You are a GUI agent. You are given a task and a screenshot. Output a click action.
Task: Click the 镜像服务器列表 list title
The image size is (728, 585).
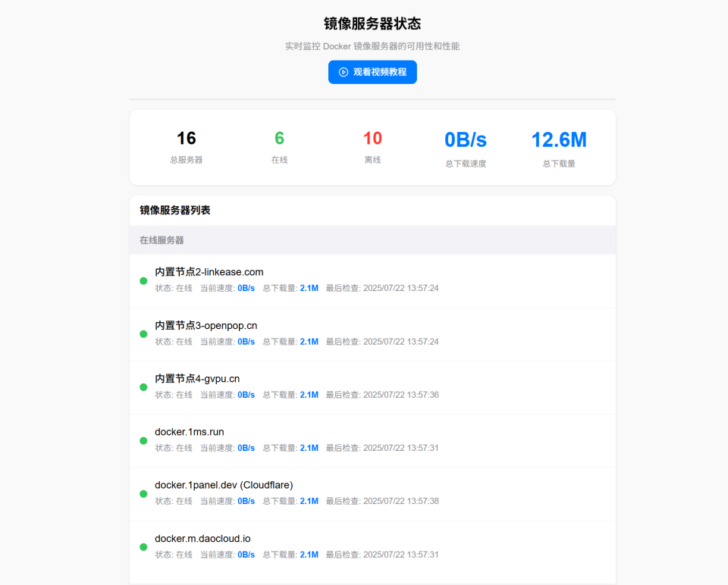pyautogui.click(x=176, y=210)
